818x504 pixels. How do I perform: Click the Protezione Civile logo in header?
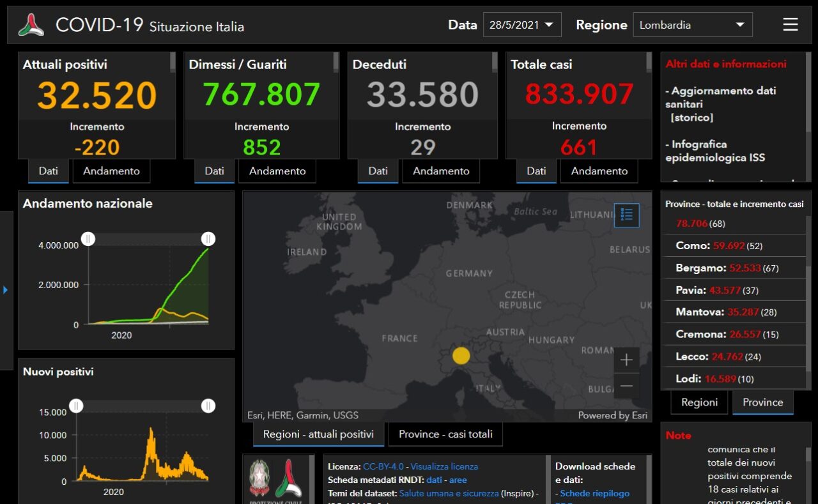[x=31, y=25]
